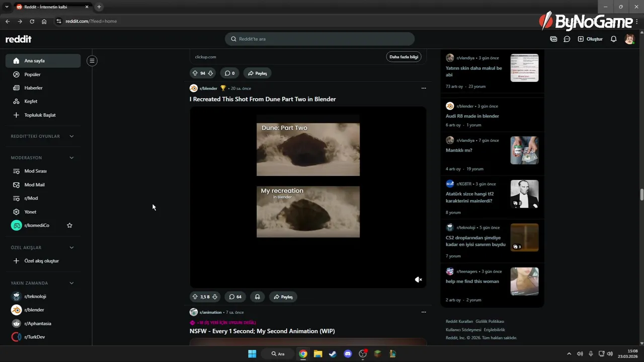Open comments of the Dune post (64)
Image resolution: width=644 pixels, height=362 pixels.
235,297
